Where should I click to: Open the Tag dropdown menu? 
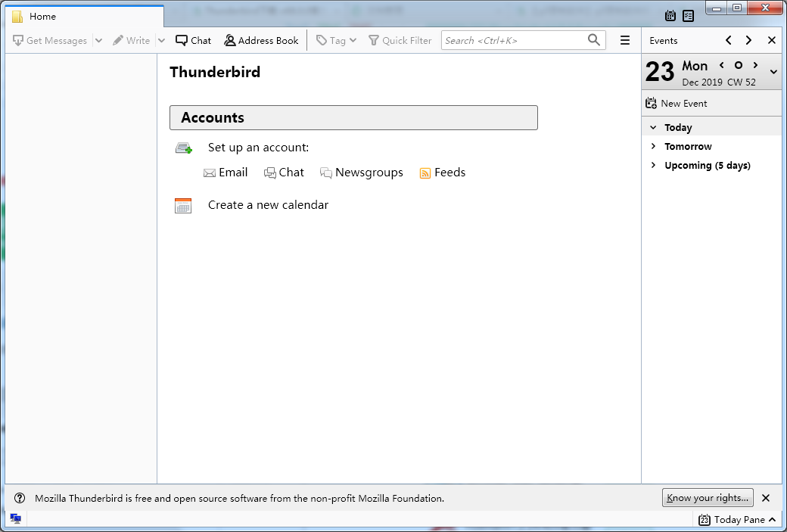336,41
